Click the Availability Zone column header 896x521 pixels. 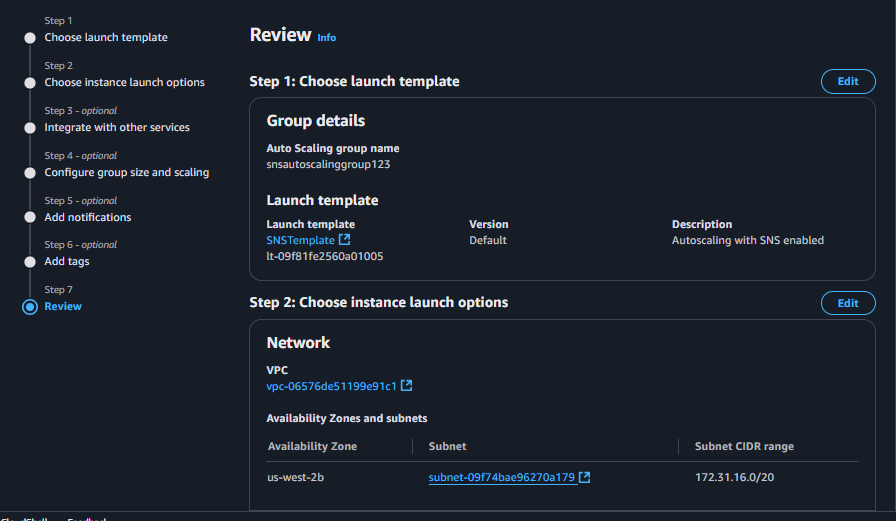312,446
